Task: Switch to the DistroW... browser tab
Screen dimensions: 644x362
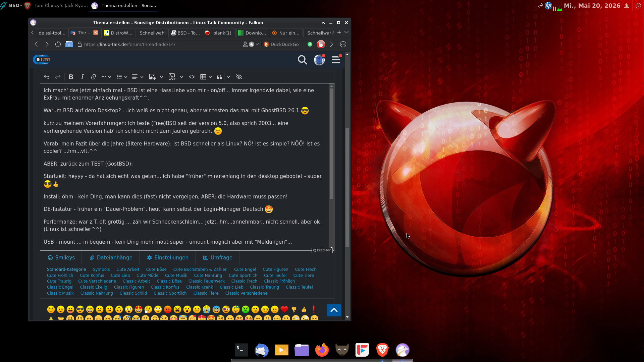Action: click(x=118, y=33)
